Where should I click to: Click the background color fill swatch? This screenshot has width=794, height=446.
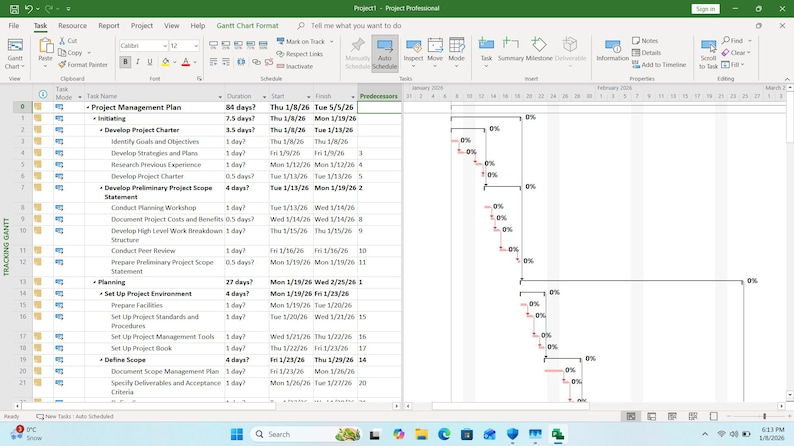coord(166,62)
